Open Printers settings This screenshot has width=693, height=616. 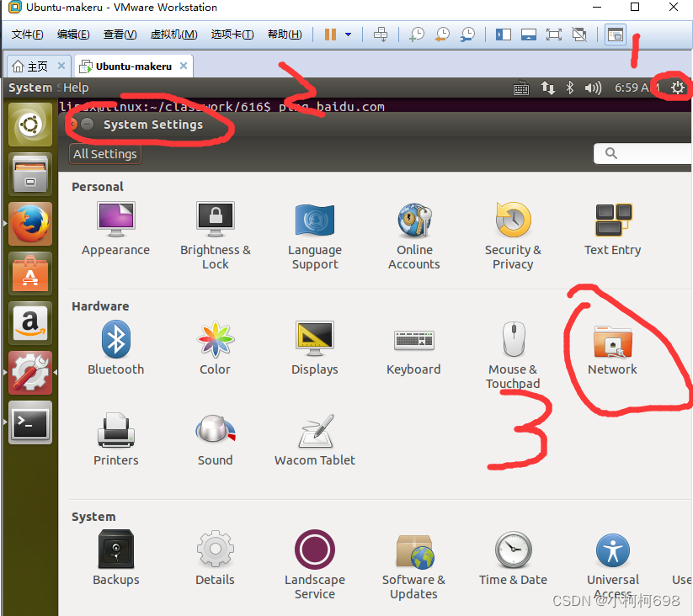click(x=116, y=439)
